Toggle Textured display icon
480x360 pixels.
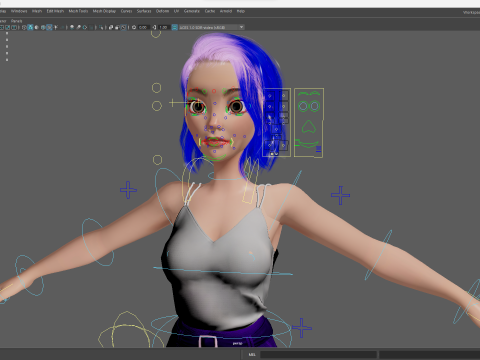pos(49,27)
